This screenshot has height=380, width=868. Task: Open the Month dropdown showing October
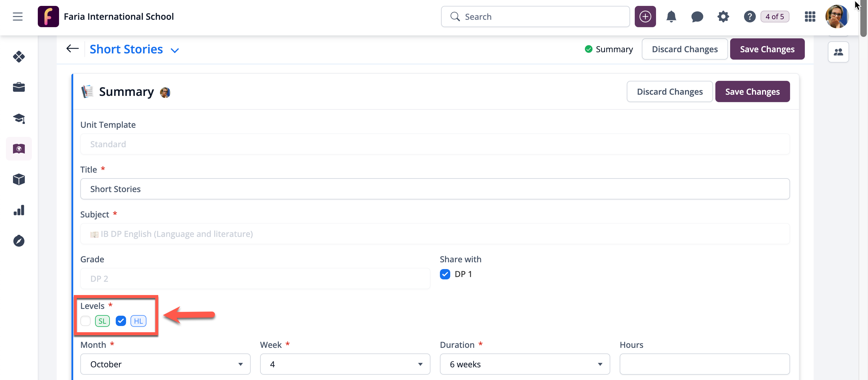coord(165,364)
